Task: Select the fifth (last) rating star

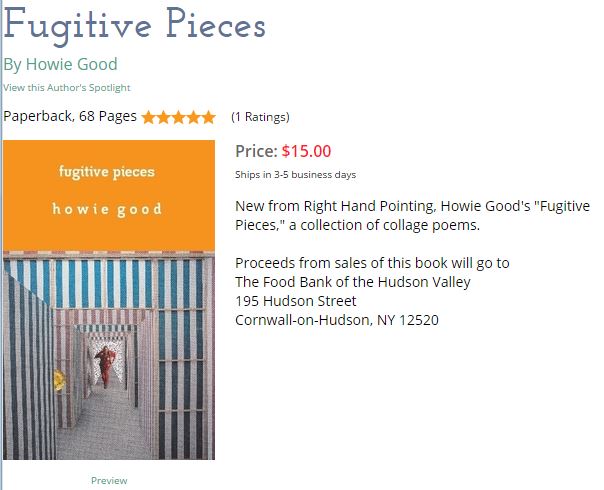Action: [208, 117]
